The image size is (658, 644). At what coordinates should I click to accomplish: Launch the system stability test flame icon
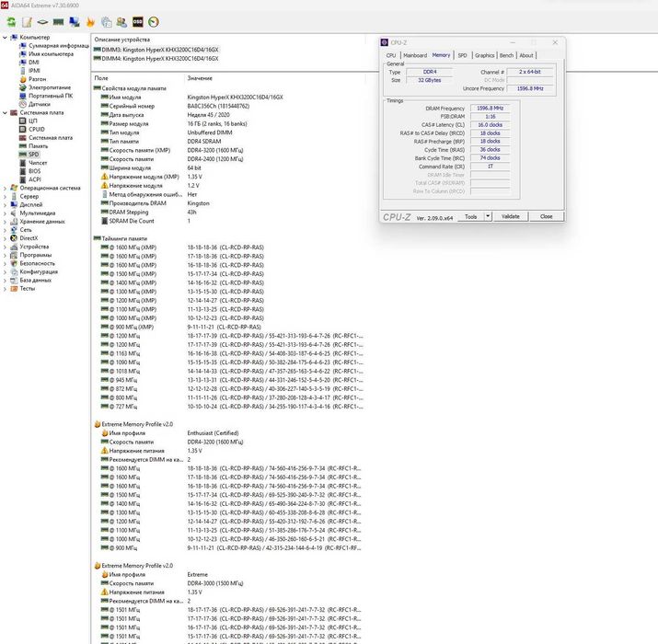pyautogui.click(x=90, y=22)
